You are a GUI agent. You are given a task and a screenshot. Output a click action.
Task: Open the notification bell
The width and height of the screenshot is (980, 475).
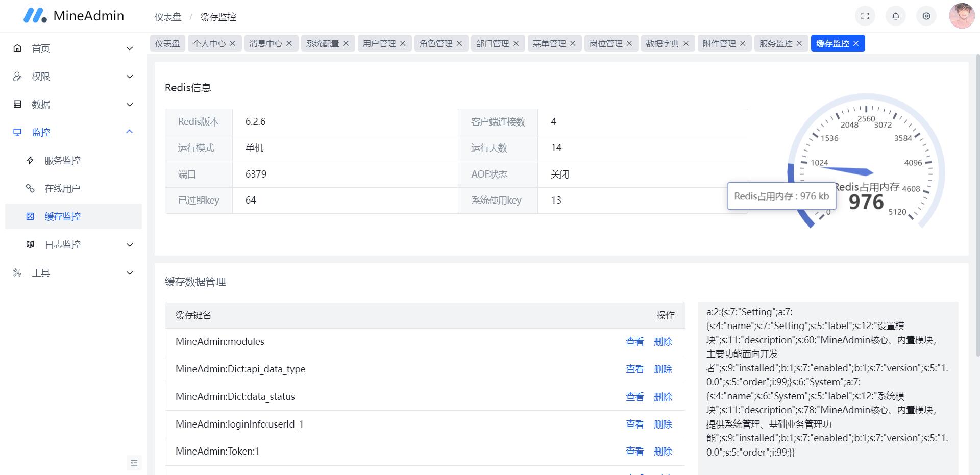[896, 16]
